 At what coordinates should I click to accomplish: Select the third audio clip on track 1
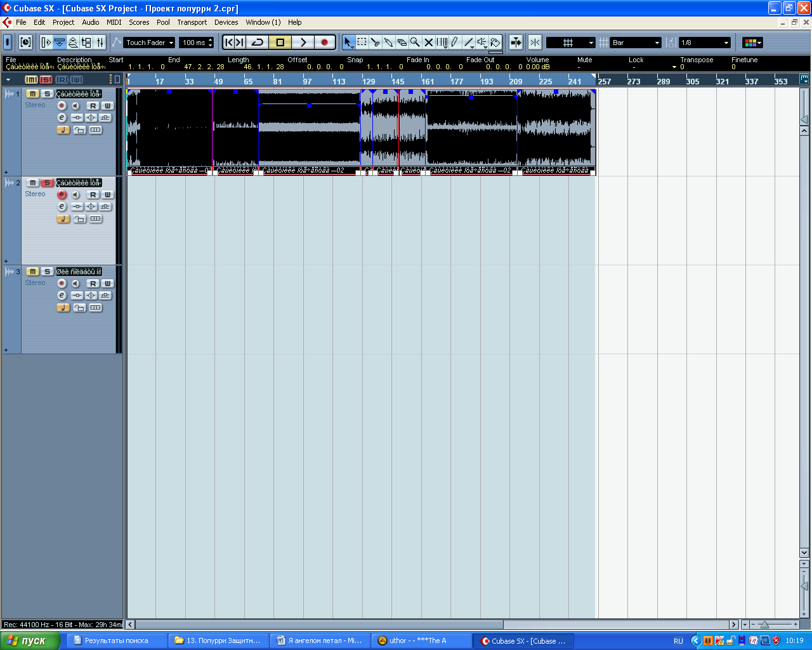(x=310, y=131)
